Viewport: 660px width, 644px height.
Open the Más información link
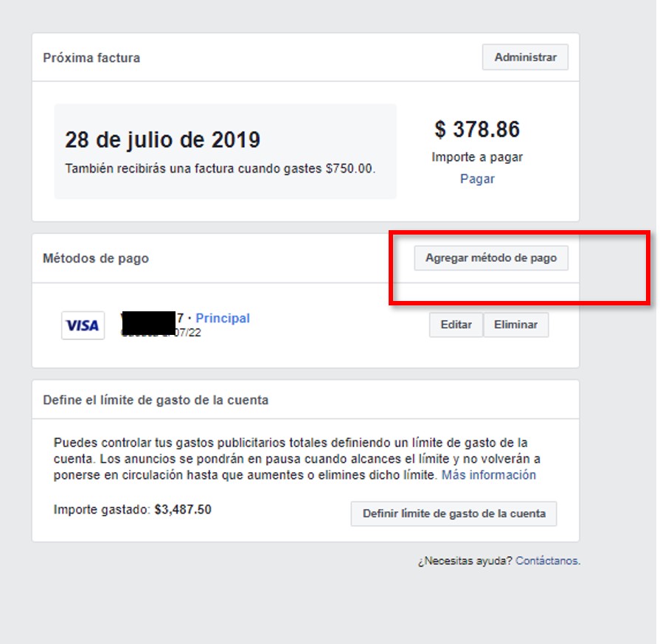pos(489,474)
